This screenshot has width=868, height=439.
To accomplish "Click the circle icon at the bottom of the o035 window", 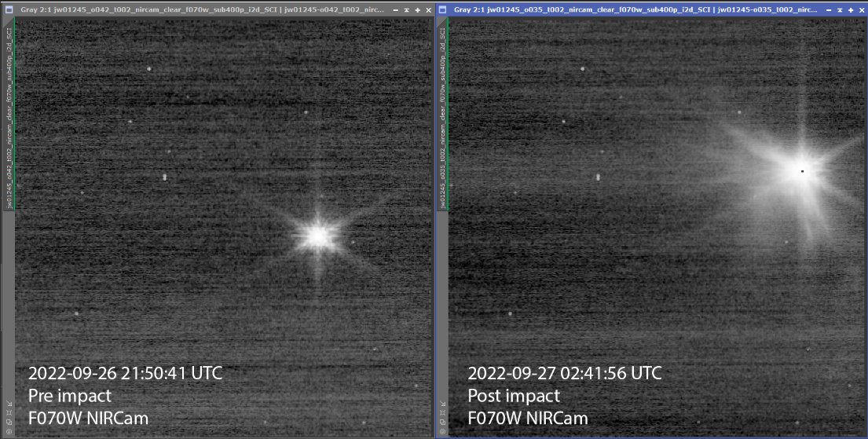I will 442,431.
